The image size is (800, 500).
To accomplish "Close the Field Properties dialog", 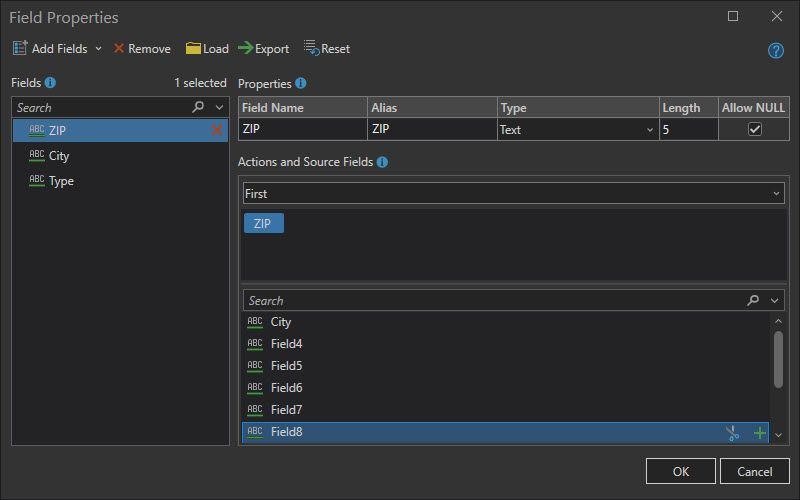I will tap(777, 16).
